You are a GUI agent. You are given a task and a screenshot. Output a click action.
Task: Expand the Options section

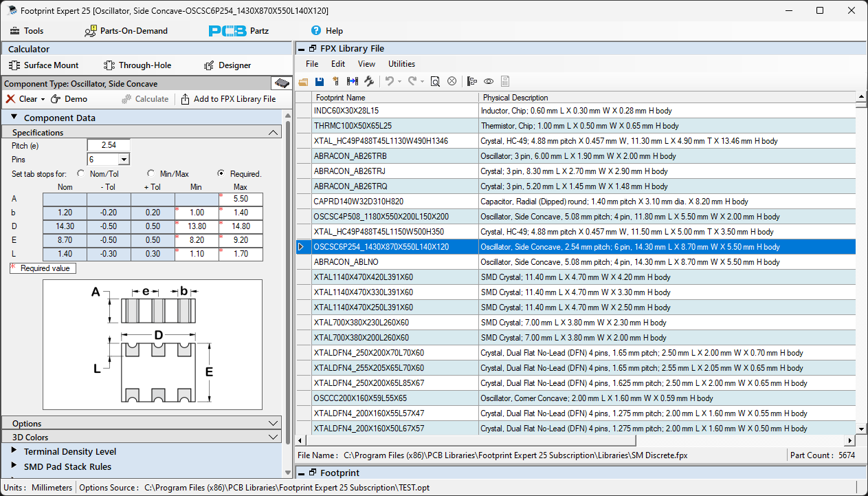pos(274,423)
